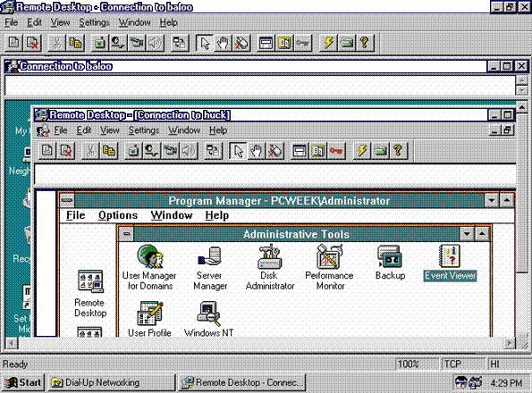The height and width of the screenshot is (393, 532).
Task: Click the copy pages icon in outer toolbar
Action: (75, 43)
